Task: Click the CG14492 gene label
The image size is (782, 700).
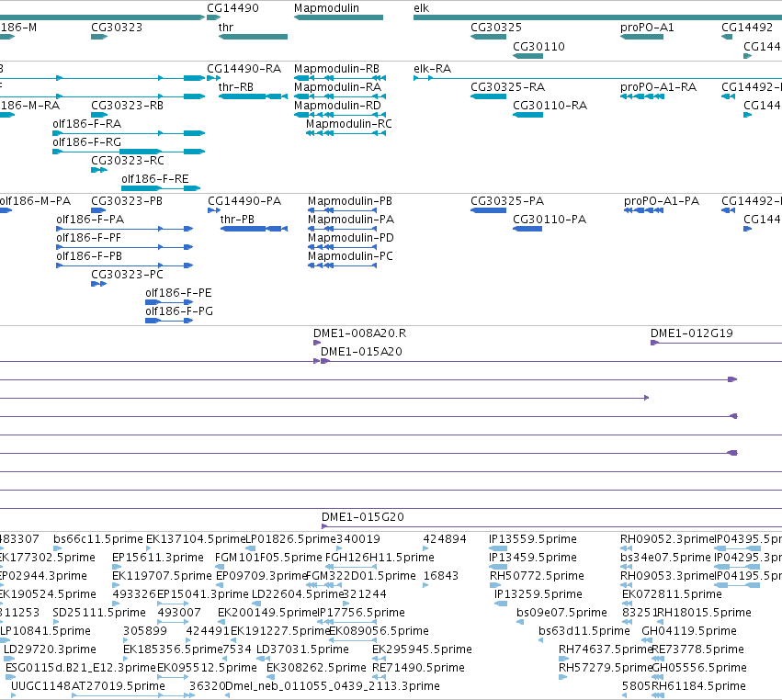Action: 746,28
